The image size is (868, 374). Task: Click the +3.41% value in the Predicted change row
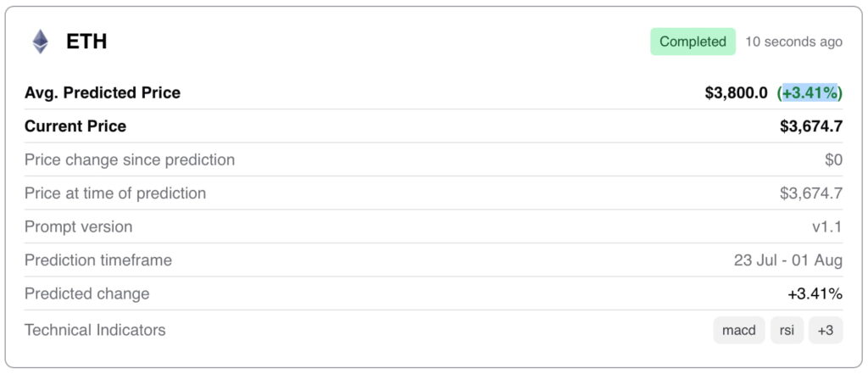click(815, 294)
